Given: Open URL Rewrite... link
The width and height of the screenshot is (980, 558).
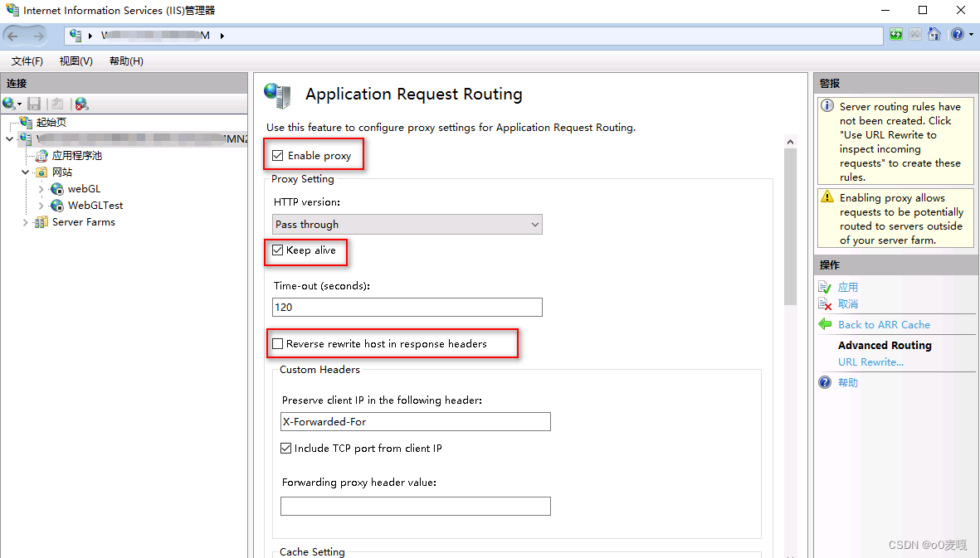Looking at the screenshot, I should pyautogui.click(x=870, y=362).
